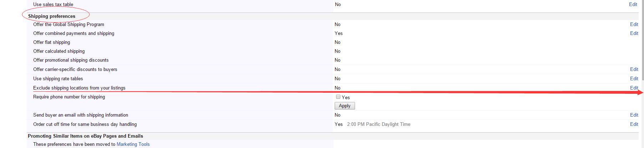Edit the Global Shipping Program preference
Viewport: 644px width, 148px height.
(x=634, y=24)
